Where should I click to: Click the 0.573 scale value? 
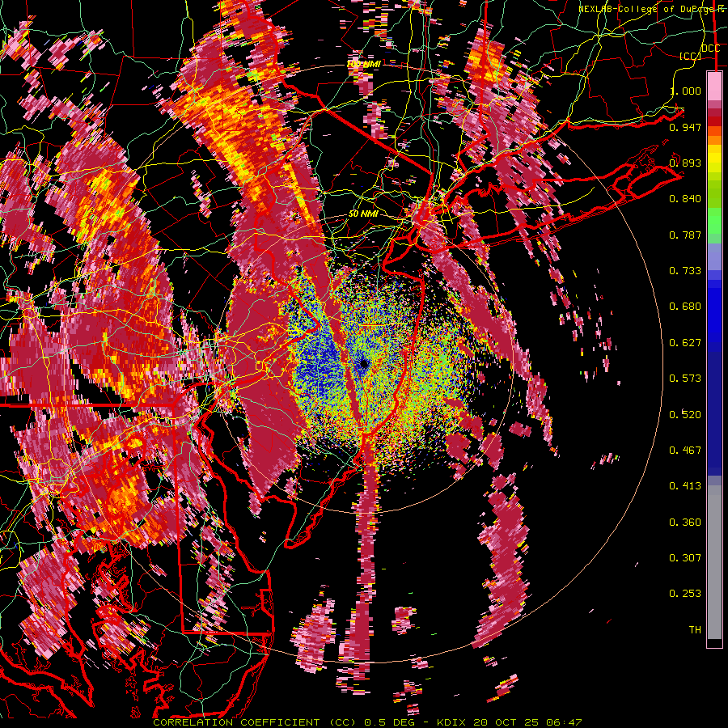coord(685,379)
